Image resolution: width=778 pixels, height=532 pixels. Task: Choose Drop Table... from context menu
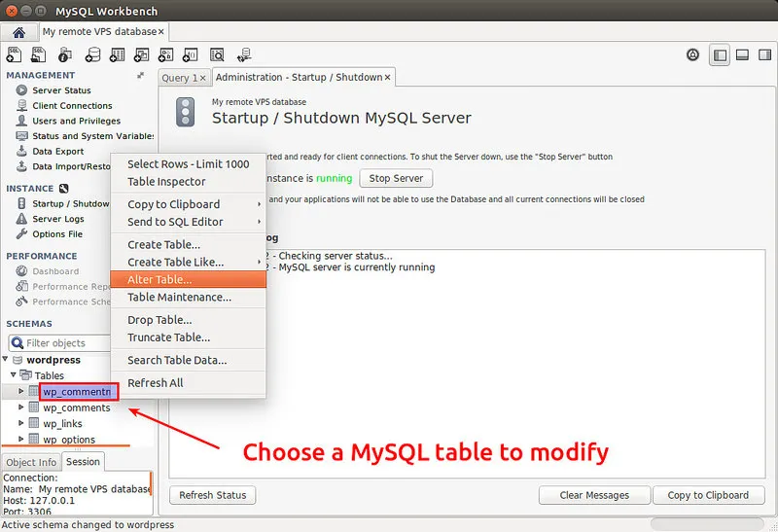click(188, 320)
